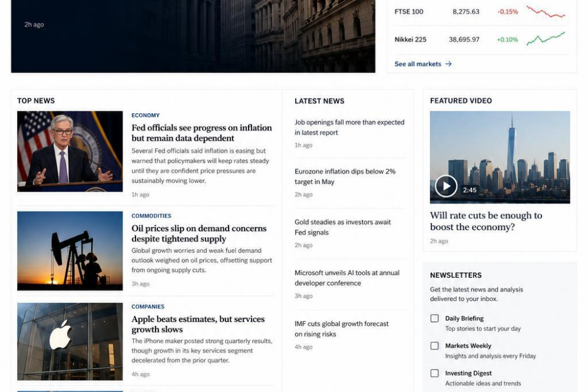Open Will rate cuts be enough video title

point(486,221)
